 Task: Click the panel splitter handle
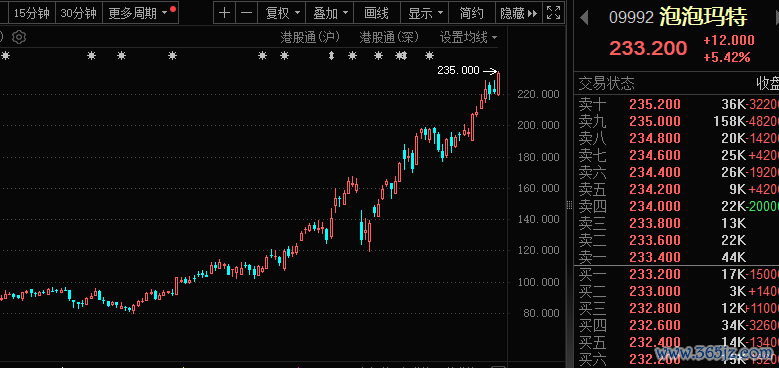tap(569, 205)
